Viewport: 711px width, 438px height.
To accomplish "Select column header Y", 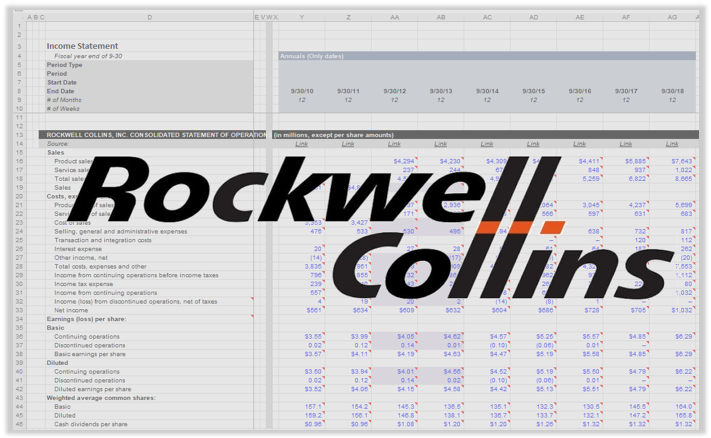I will click(x=302, y=17).
